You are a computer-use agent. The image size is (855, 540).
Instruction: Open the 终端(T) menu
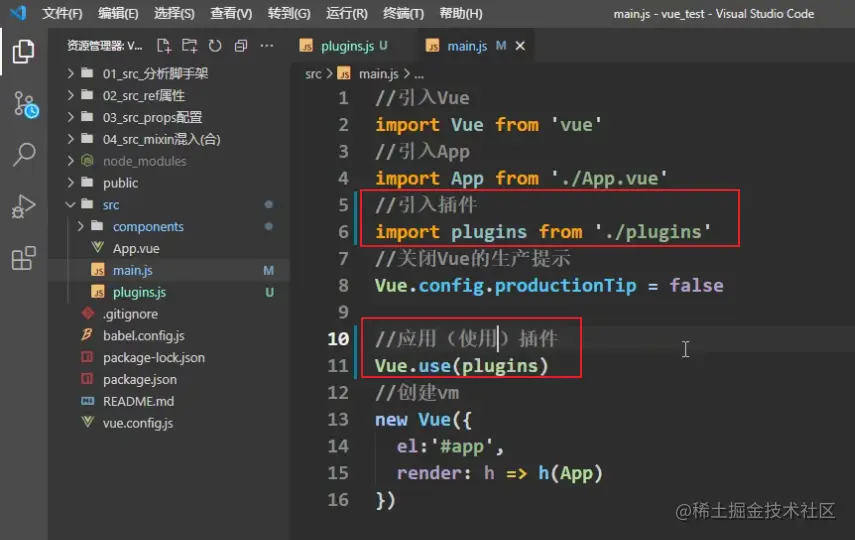(403, 13)
